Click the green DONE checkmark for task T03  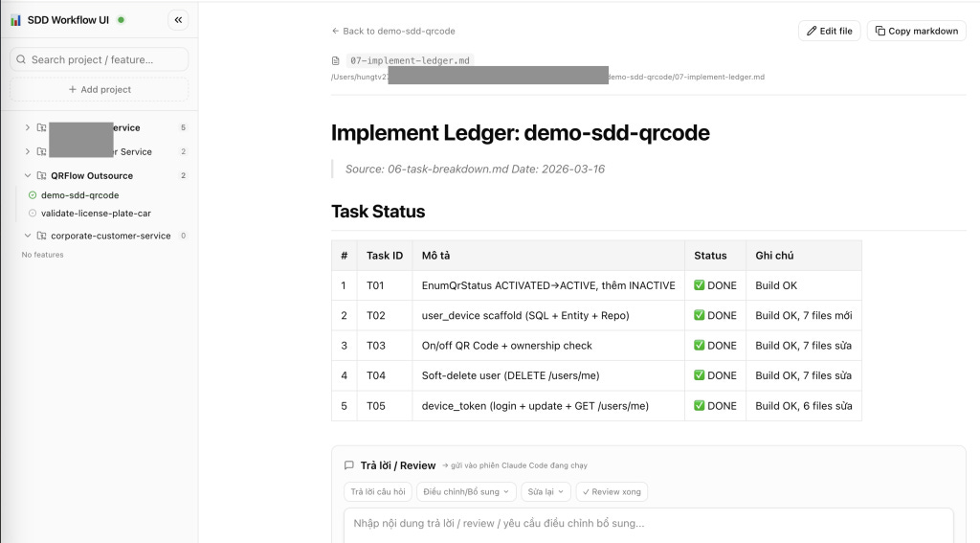click(700, 346)
